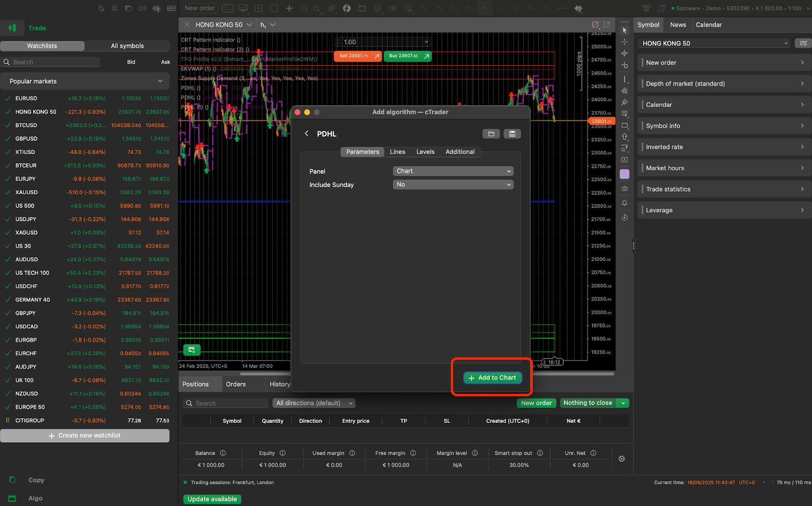Click the Sell 23601.75 button

(x=358, y=56)
